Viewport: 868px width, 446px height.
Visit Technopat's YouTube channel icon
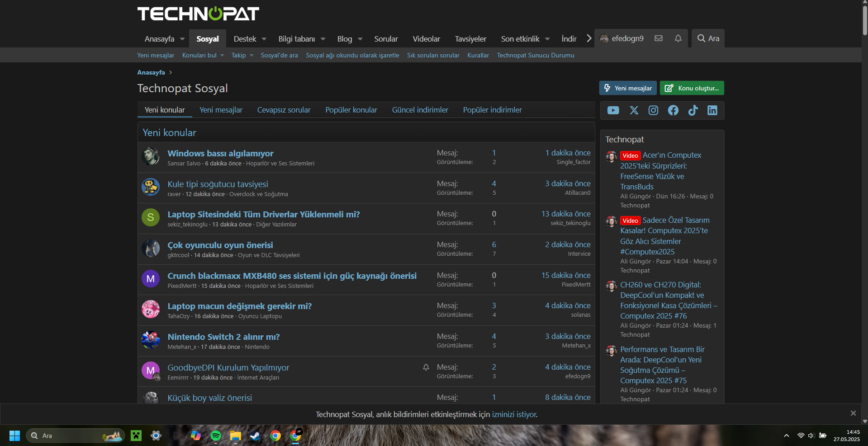coord(613,110)
